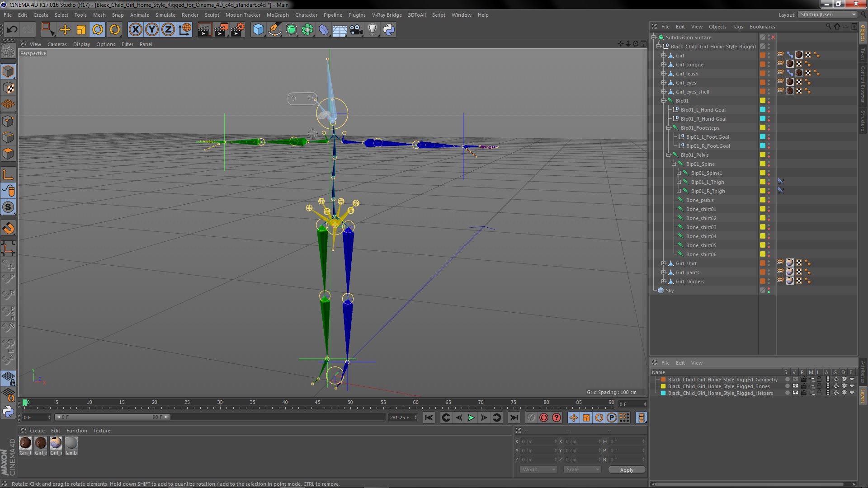Image resolution: width=868 pixels, height=488 pixels.
Task: Collapse Bip01_Footsteps tree node
Action: 669,128
